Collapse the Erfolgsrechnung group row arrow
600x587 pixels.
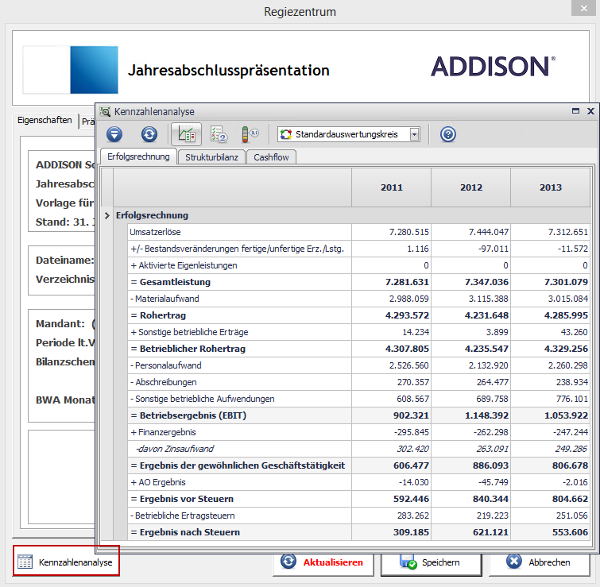click(x=107, y=215)
